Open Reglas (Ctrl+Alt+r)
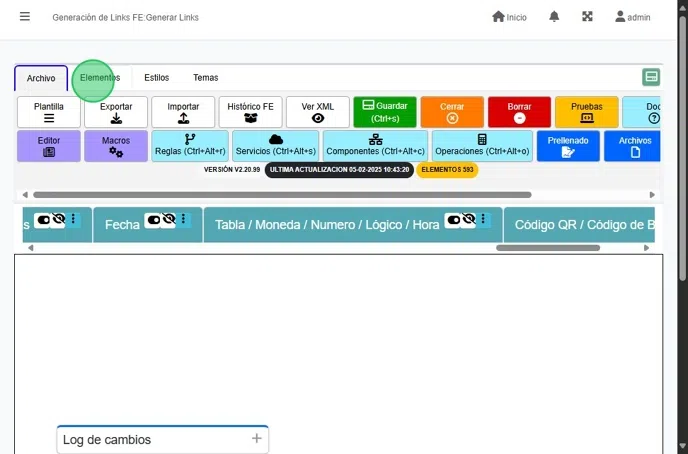This screenshot has height=454, width=688. click(190, 146)
